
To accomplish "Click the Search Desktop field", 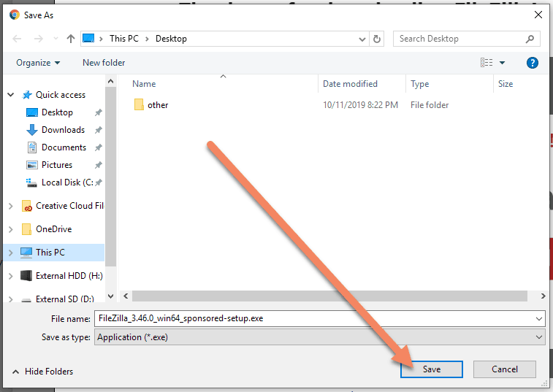I will point(466,39).
